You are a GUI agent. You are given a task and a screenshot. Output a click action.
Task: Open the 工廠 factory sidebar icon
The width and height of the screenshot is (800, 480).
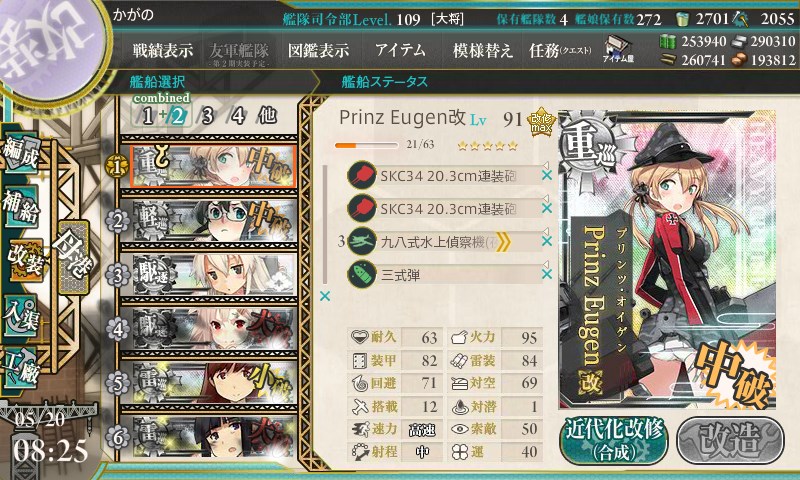(21, 368)
